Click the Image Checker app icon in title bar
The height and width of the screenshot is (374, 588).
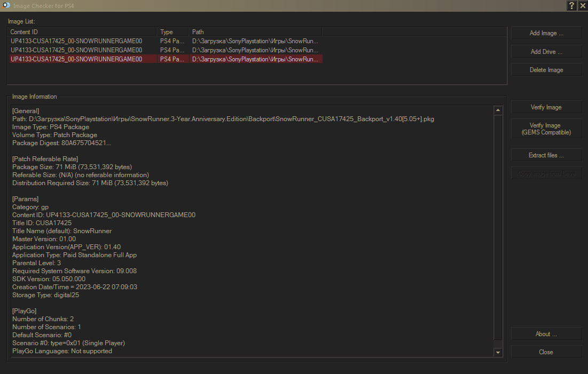point(6,6)
